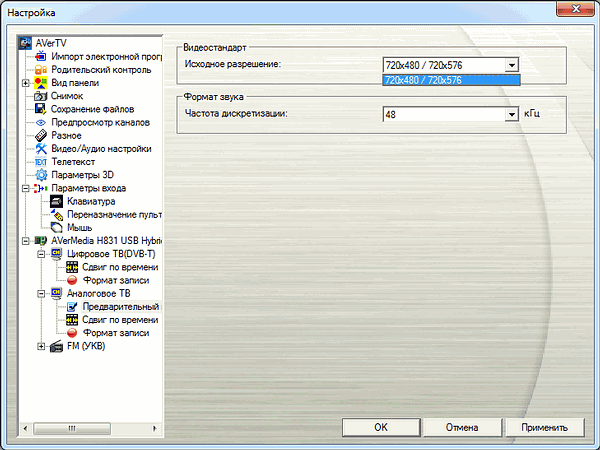This screenshot has width=600, height=450.
Task: Click the tree scrollbar left arrow
Action: 25,428
